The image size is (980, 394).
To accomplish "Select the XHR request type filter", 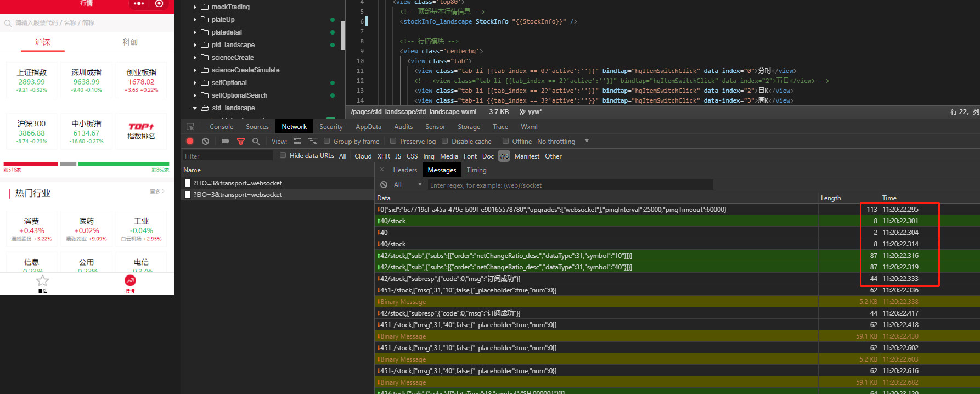I will click(383, 156).
